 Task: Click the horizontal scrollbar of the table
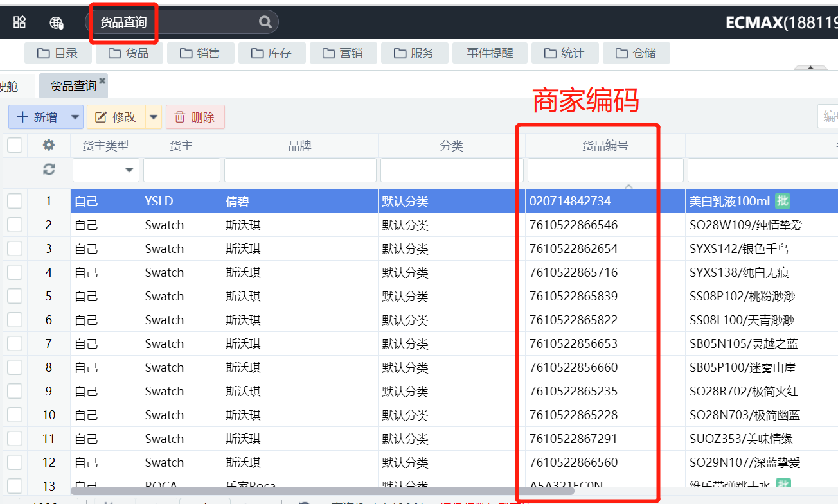tap(322, 491)
